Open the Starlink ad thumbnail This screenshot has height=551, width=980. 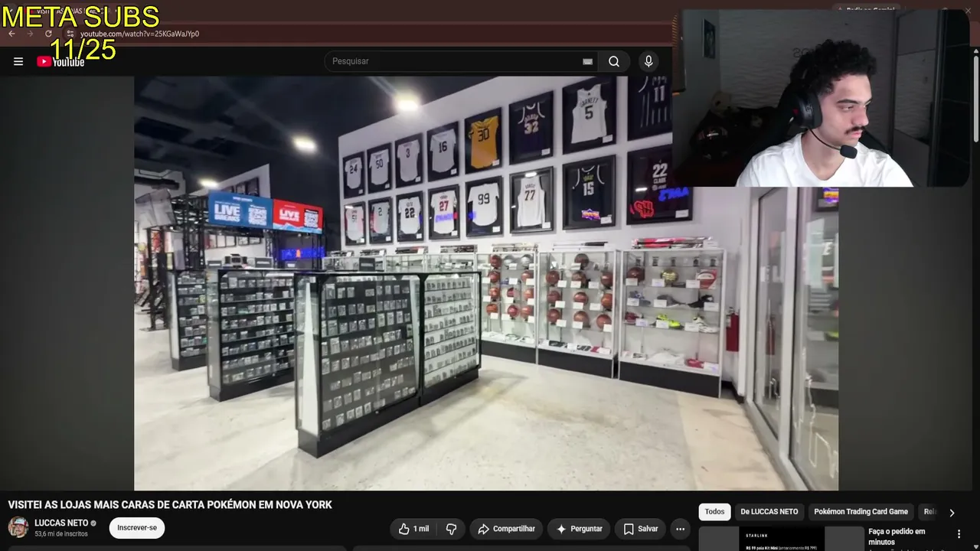[x=781, y=539]
